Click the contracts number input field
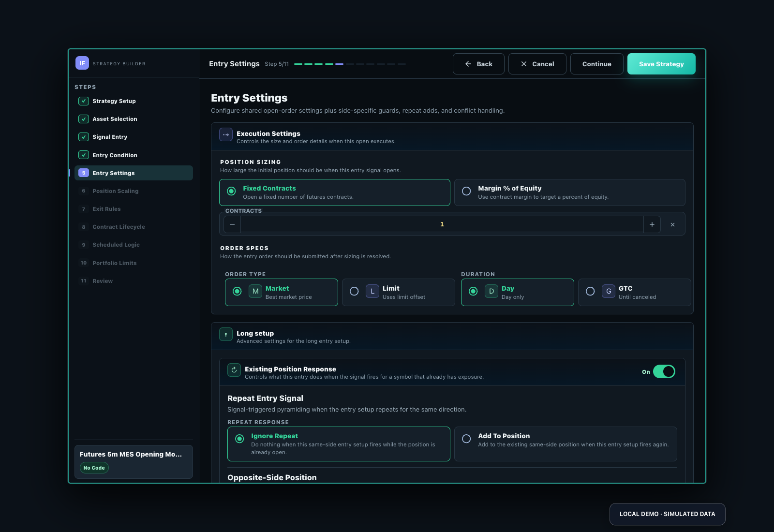This screenshot has height=532, width=774. tap(442, 224)
